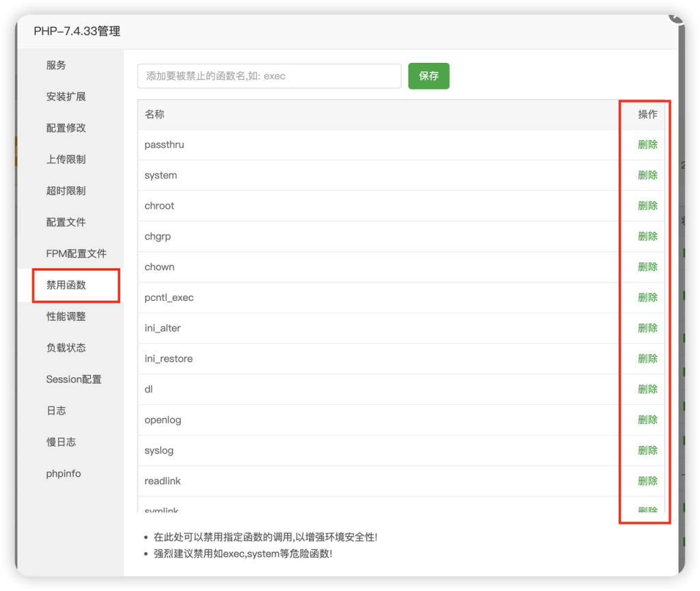700x591 pixels.
Task: Close the PHP-7.4.33 management dialog
Action: coord(677,17)
